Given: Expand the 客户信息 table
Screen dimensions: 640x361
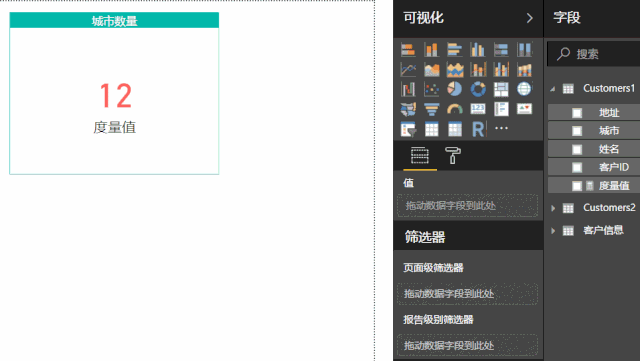Looking at the screenshot, I should pos(553,231).
